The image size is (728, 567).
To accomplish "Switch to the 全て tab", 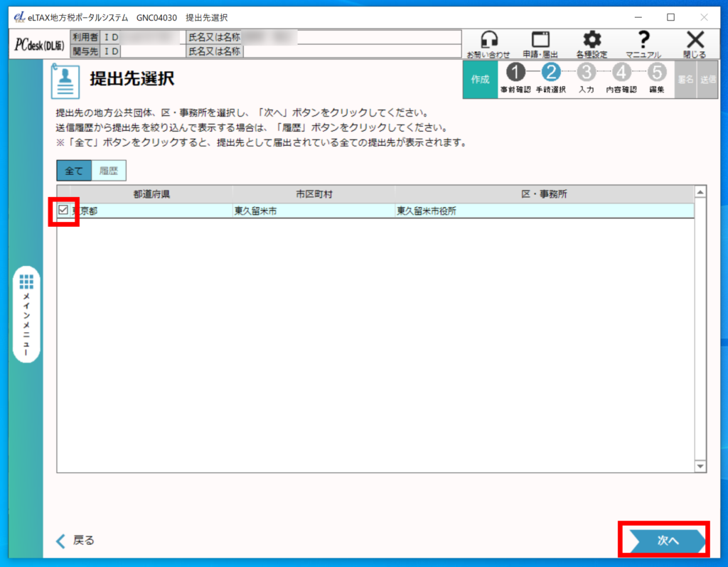I will pyautogui.click(x=74, y=171).
